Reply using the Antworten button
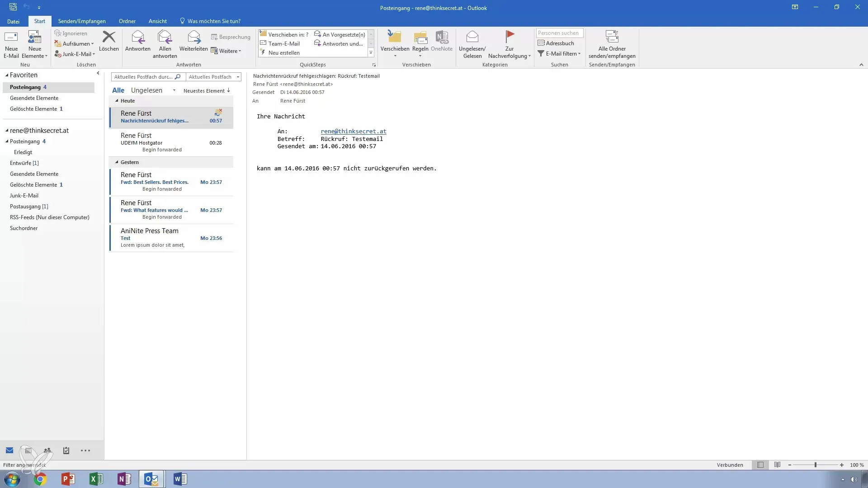868x488 pixels. click(x=137, y=41)
